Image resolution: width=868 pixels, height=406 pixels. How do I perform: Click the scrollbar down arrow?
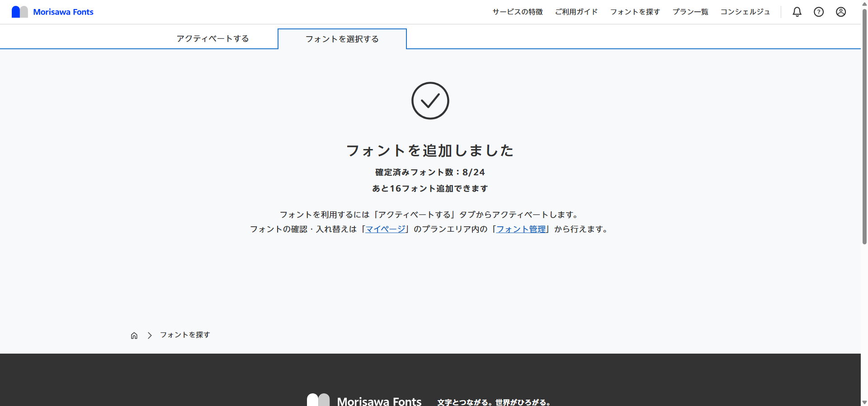point(864,402)
